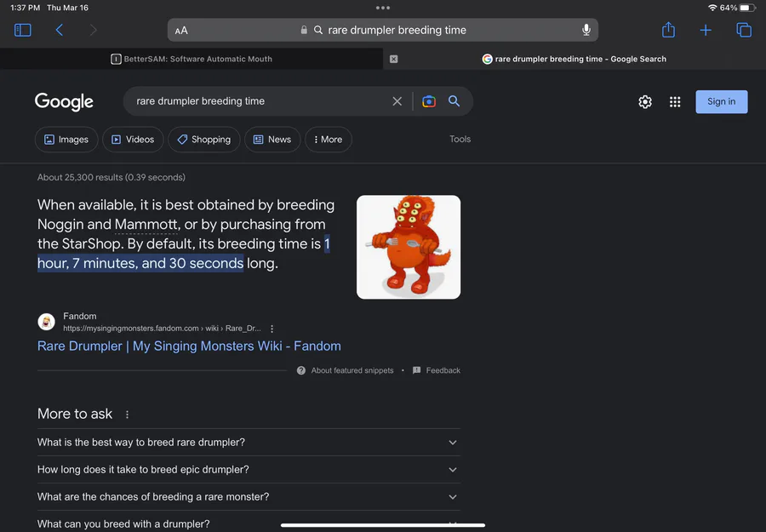Submit search with the magnifier icon
The image size is (766, 532).
pyautogui.click(x=454, y=101)
